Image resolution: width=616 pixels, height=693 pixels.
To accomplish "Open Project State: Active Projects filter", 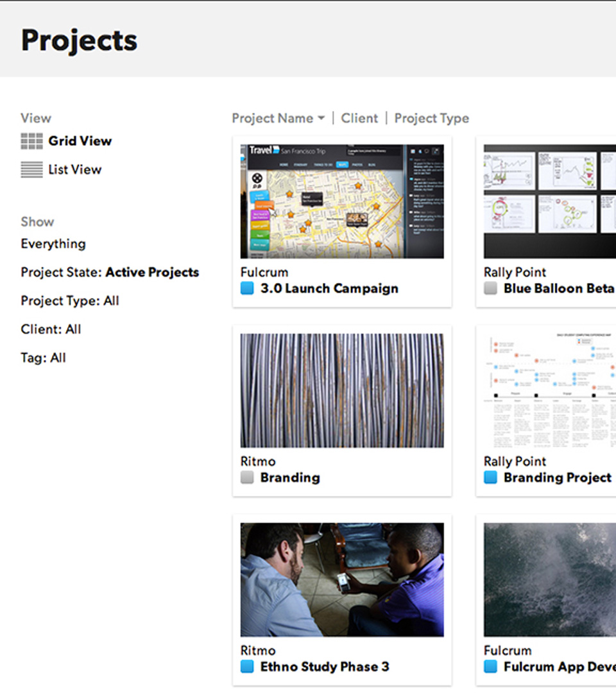I will pos(110,272).
